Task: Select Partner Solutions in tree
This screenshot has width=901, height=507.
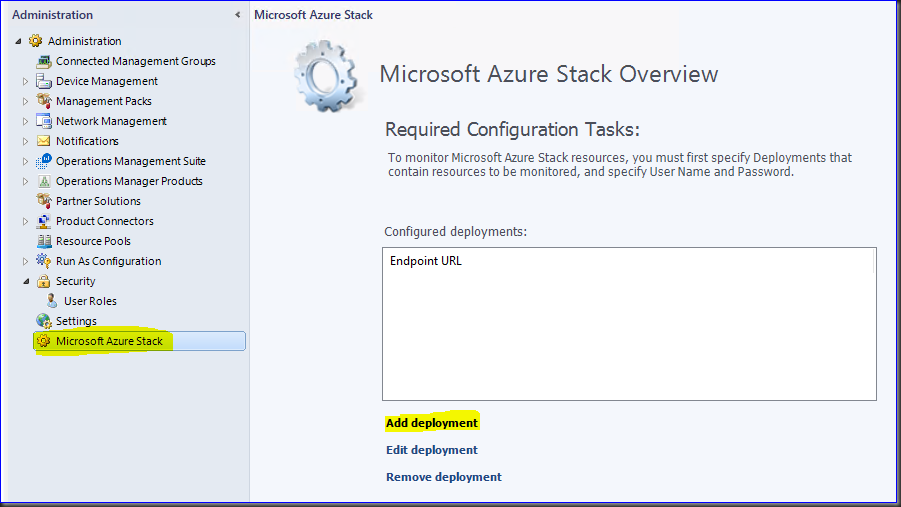Action: [98, 201]
